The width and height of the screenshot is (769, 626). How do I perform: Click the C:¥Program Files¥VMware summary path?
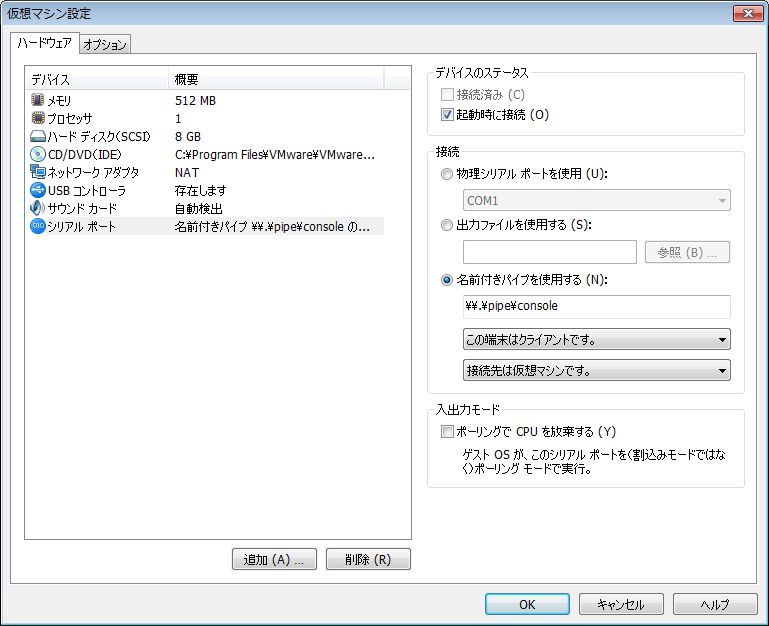pyautogui.click(x=275, y=155)
